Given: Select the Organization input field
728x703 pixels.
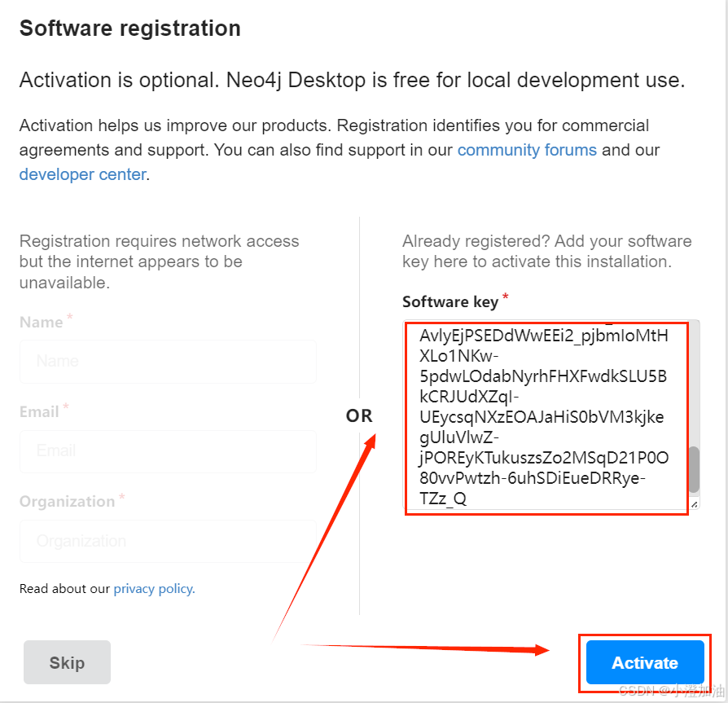Looking at the screenshot, I should point(167,541).
